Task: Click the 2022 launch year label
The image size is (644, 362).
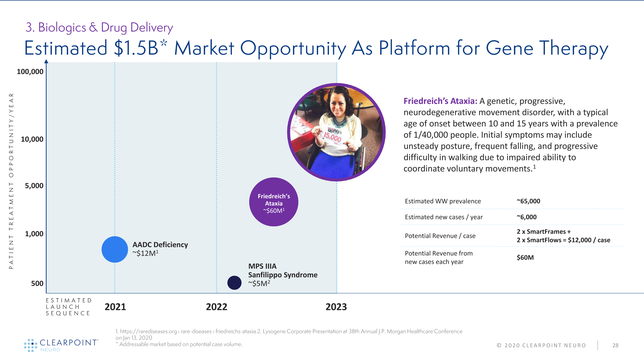Action: pyautogui.click(x=217, y=307)
